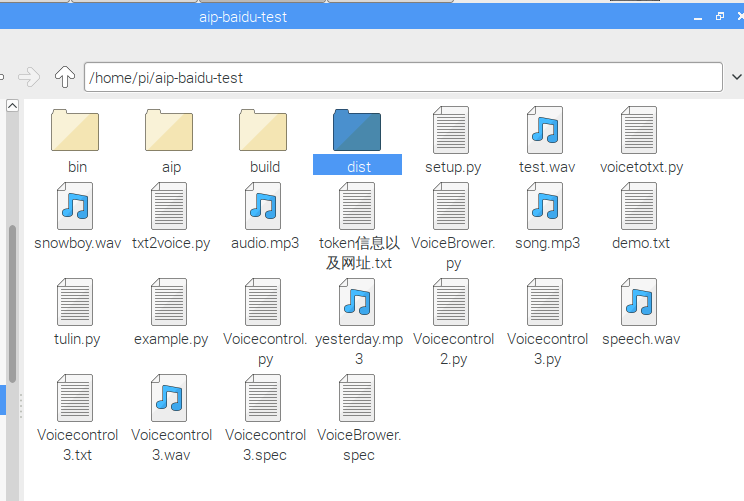Select the VoiceBrower.spec file icon
The height and width of the screenshot is (501, 744).
click(357, 398)
